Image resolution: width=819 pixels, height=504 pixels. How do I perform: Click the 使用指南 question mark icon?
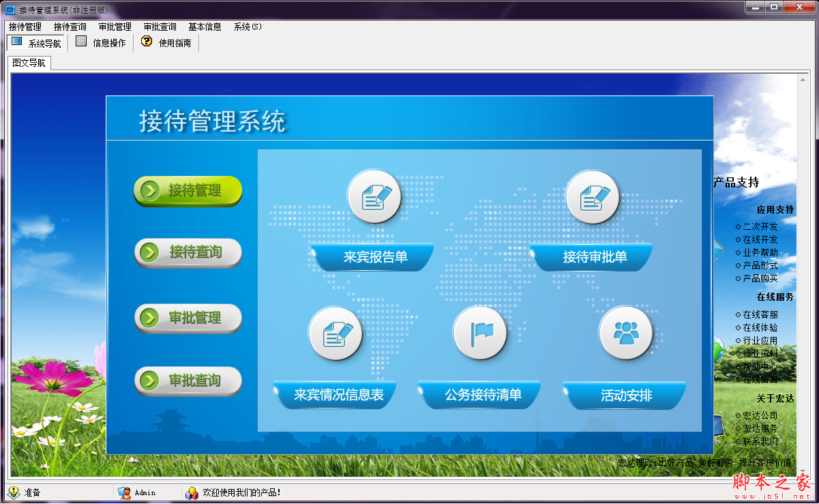(x=147, y=42)
